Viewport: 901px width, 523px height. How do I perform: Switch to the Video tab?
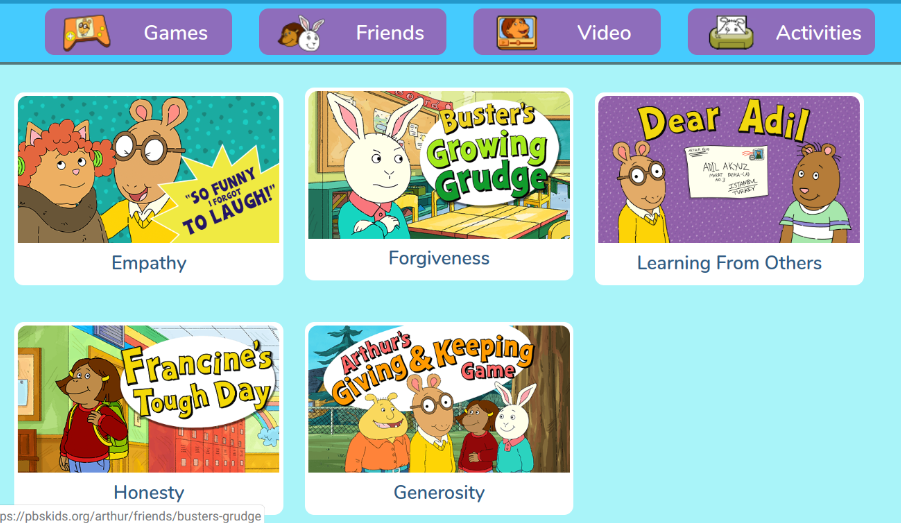click(567, 32)
